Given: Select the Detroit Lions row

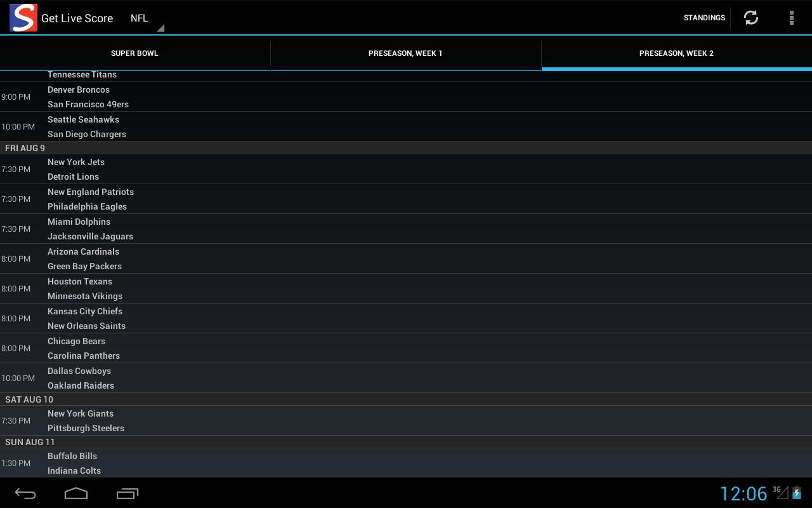Looking at the screenshot, I should (x=73, y=177).
